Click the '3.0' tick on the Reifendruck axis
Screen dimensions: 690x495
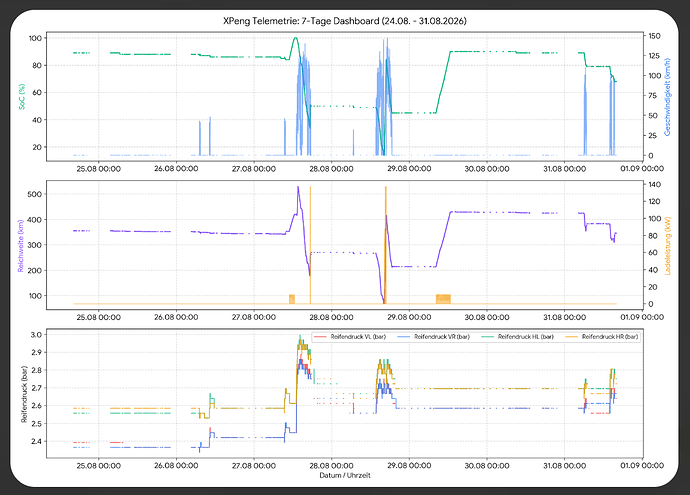[x=37, y=335]
